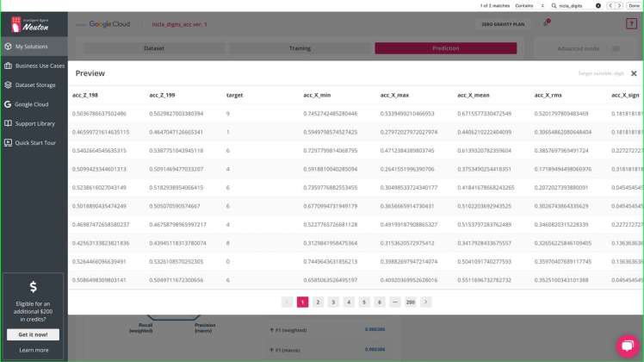
Task: Click the find bar magnifier icon
Action: (x=554, y=6)
